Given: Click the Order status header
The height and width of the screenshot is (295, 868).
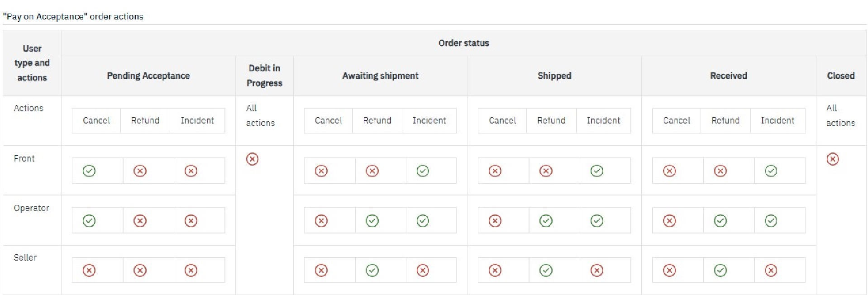Looking at the screenshot, I should click(x=464, y=43).
